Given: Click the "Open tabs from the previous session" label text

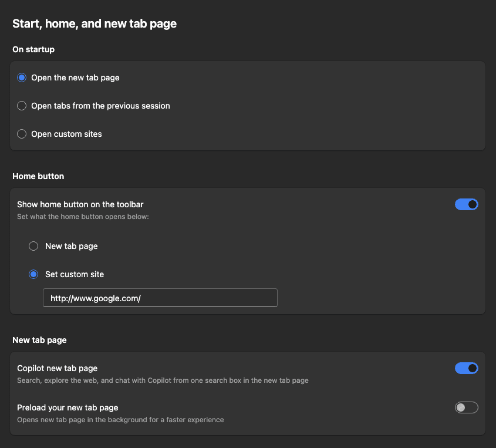Looking at the screenshot, I should point(100,106).
